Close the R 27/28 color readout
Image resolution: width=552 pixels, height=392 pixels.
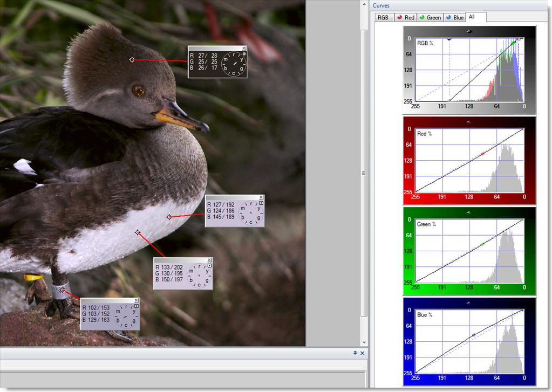(x=244, y=48)
